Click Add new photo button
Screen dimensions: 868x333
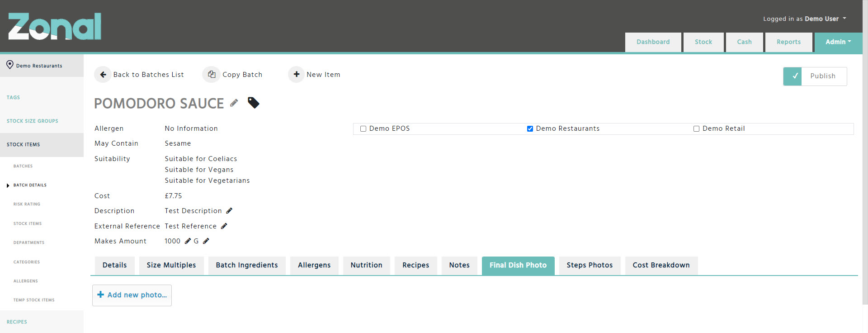click(x=132, y=295)
